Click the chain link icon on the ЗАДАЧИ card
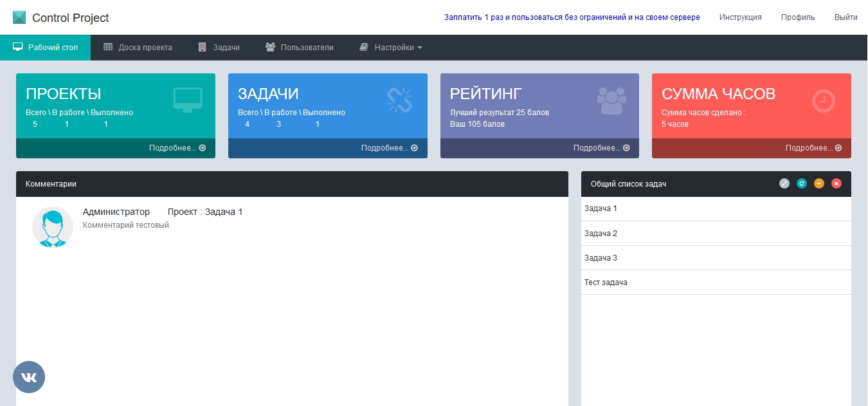868x406 pixels. coord(399,100)
